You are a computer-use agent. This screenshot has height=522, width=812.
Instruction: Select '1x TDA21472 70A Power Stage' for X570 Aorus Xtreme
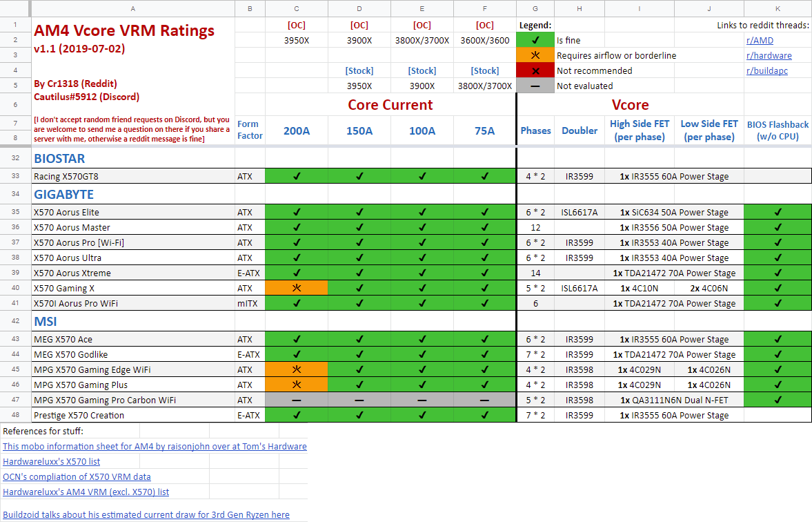[674, 273]
